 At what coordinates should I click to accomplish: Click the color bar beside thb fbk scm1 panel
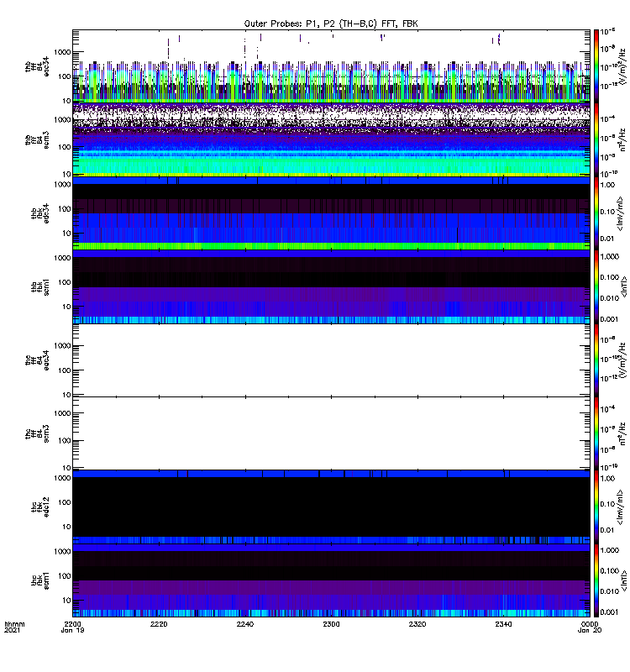pos(596,286)
